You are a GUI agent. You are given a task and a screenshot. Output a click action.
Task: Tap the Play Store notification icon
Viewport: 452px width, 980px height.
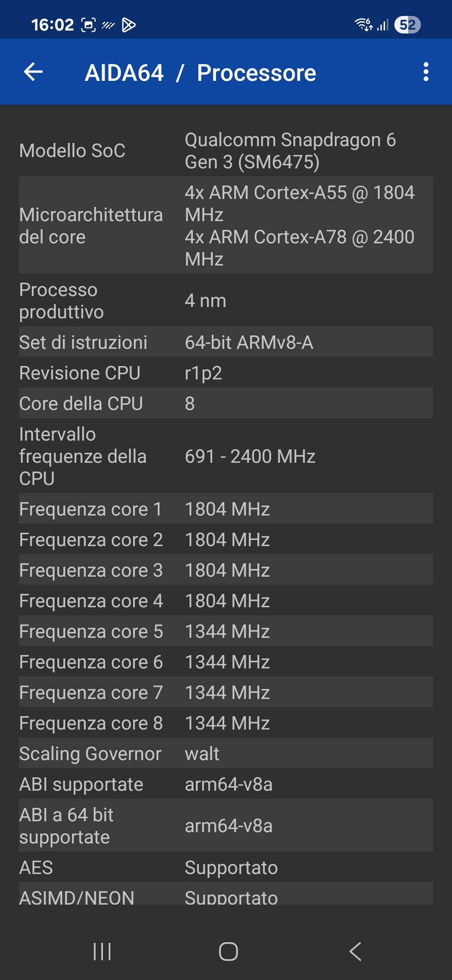(x=128, y=25)
